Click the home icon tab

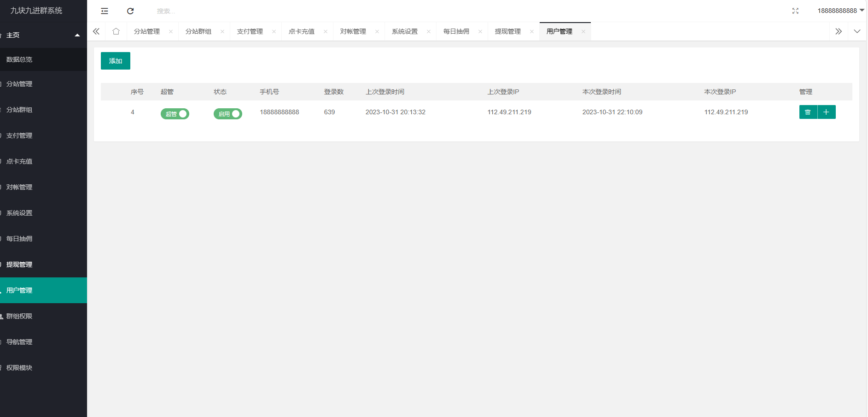116,31
